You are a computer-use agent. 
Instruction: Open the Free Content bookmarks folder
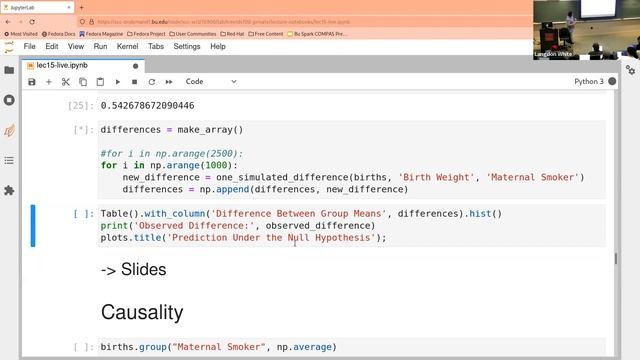coord(266,34)
